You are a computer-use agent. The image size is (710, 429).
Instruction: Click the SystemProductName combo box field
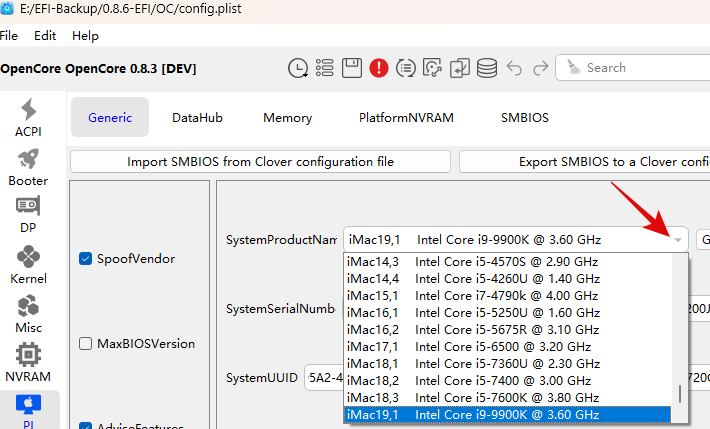coord(516,240)
